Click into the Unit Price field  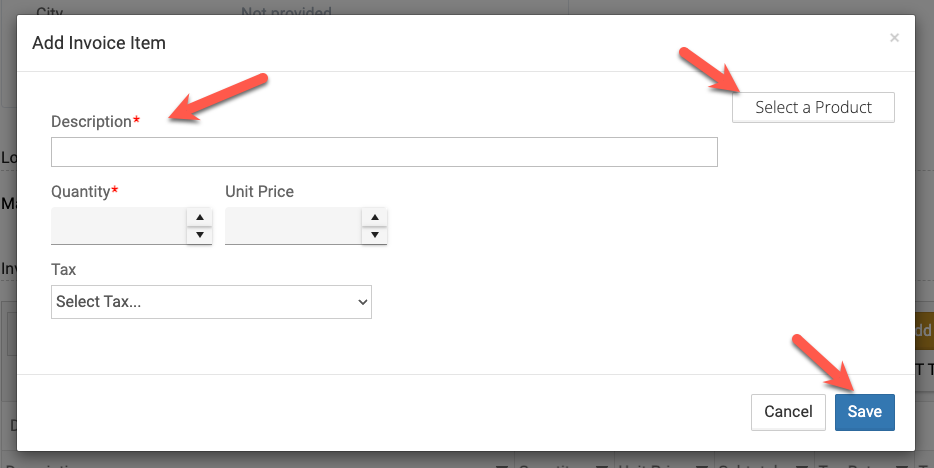tap(293, 226)
